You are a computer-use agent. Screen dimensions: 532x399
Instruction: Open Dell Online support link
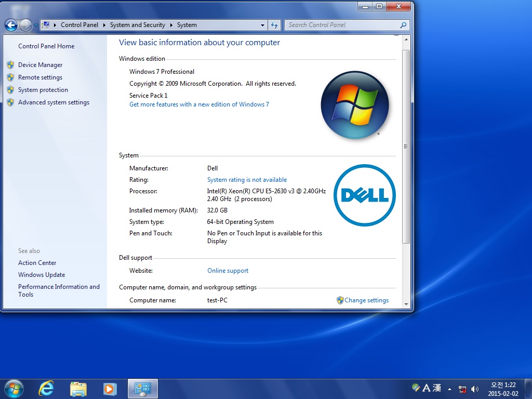pos(228,271)
